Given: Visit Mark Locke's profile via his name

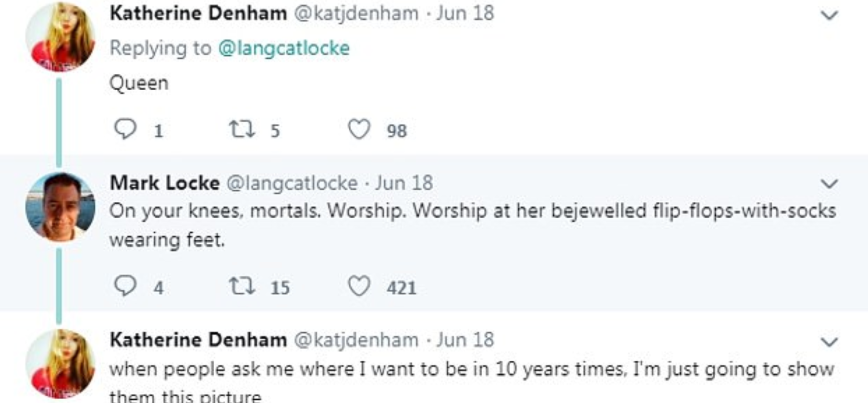Looking at the screenshot, I should pyautogui.click(x=165, y=183).
